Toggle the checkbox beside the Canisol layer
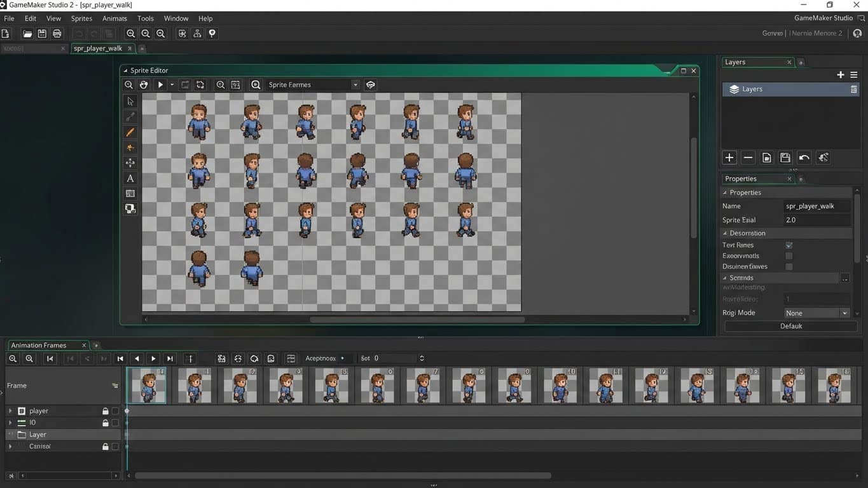The width and height of the screenshot is (868, 488). tap(115, 446)
